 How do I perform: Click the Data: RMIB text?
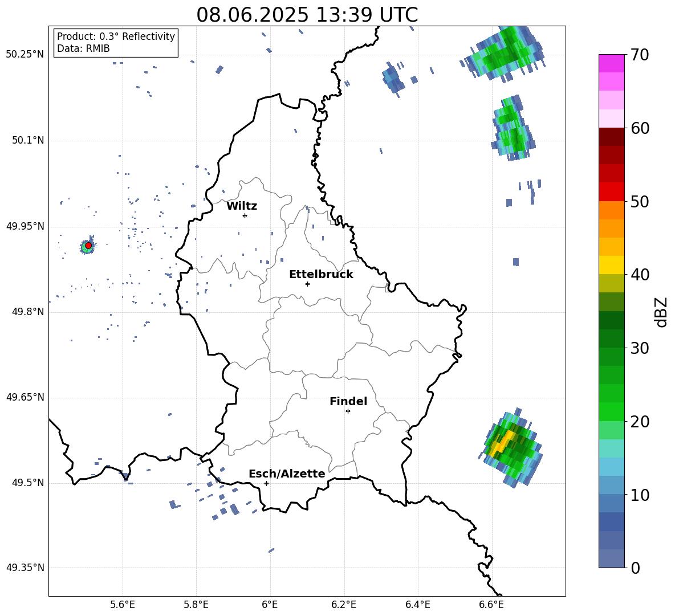tap(83, 48)
